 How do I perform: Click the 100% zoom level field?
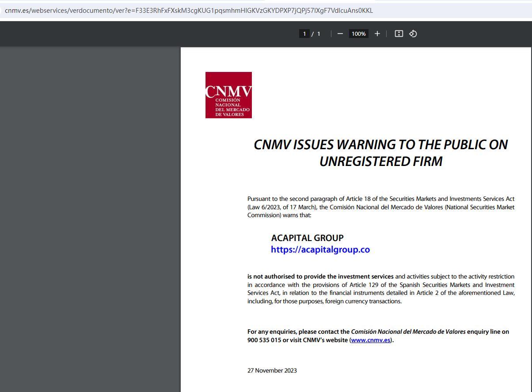[x=358, y=34]
